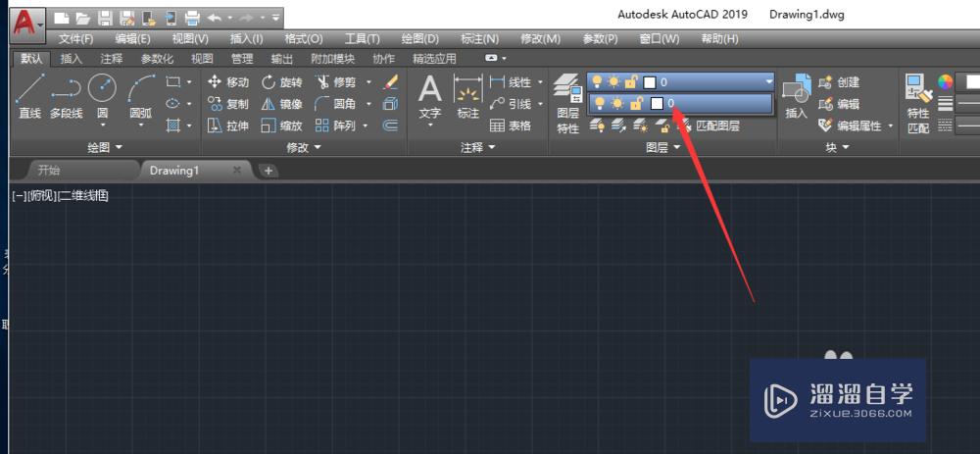This screenshot has height=454, width=980.
Task: Click the new drawing plus tab button
Action: click(x=269, y=171)
